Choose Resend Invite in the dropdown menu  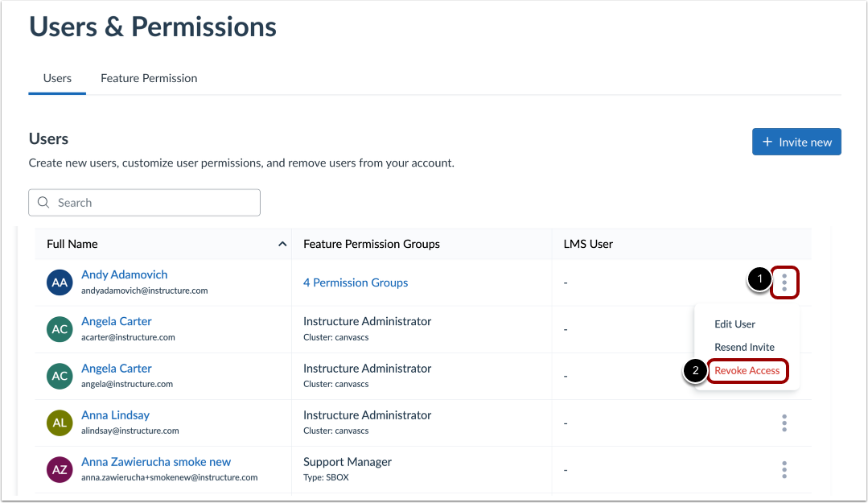point(744,348)
